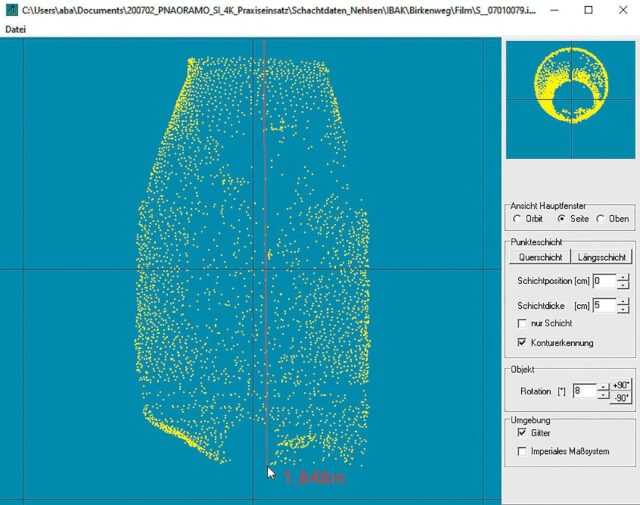Open the Datei menu
The image size is (640, 505).
[16, 29]
